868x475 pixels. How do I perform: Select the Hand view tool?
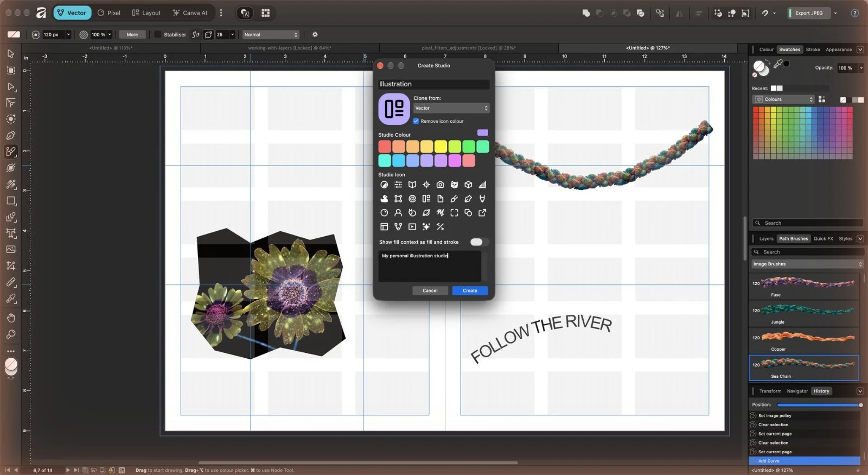(x=10, y=318)
